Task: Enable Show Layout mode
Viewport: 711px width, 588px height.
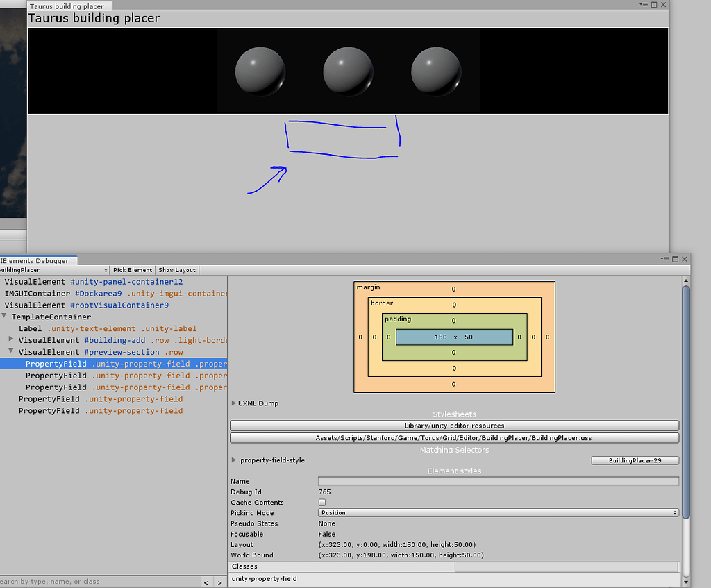Action: (x=176, y=270)
